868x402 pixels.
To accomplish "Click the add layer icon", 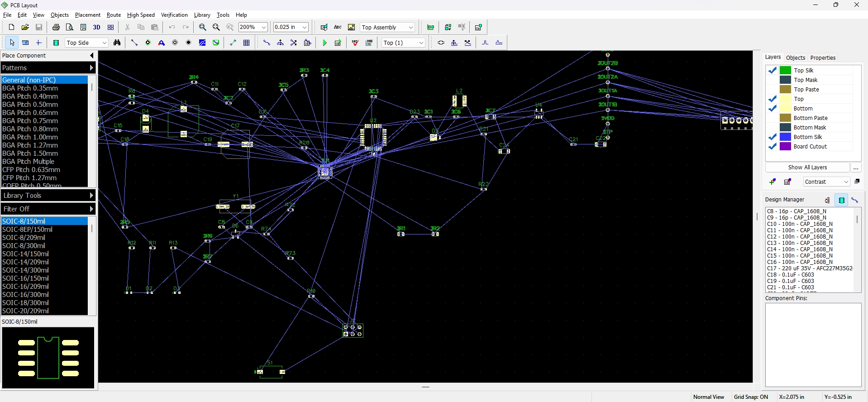I will pyautogui.click(x=773, y=182).
